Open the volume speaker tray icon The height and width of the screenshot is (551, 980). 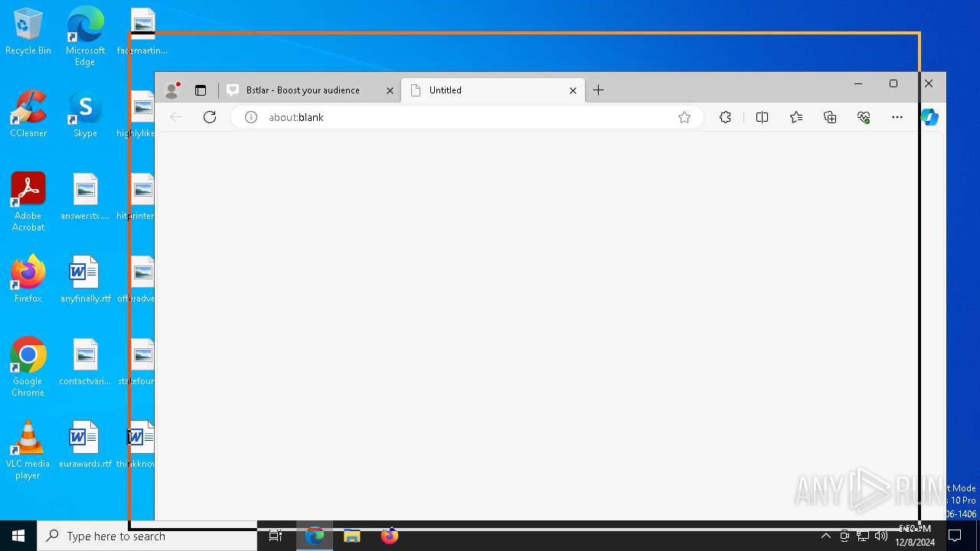pyautogui.click(x=881, y=536)
